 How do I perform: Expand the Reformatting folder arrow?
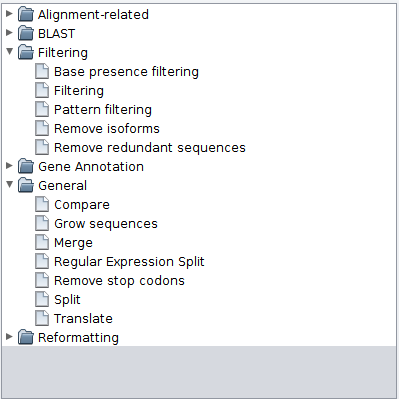tap(9, 337)
